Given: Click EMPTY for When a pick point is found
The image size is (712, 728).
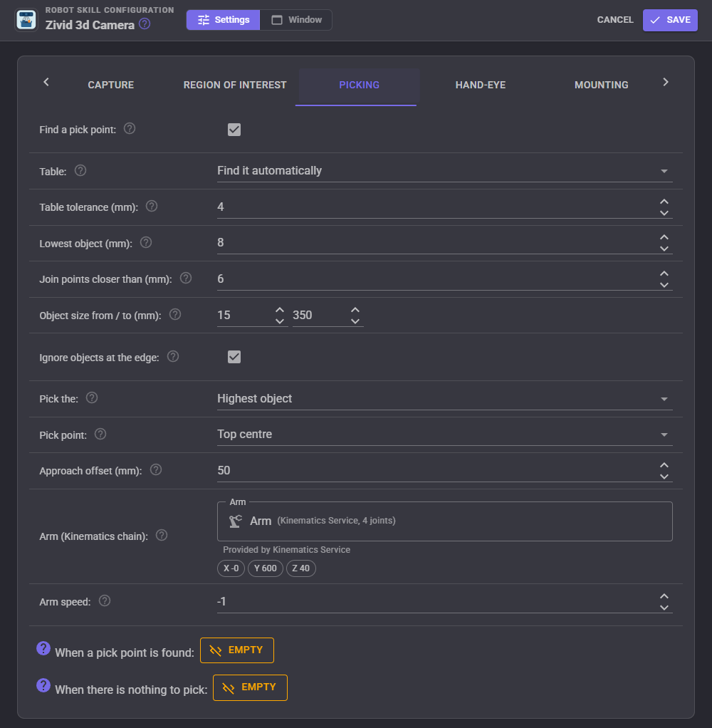Looking at the screenshot, I should [x=237, y=650].
